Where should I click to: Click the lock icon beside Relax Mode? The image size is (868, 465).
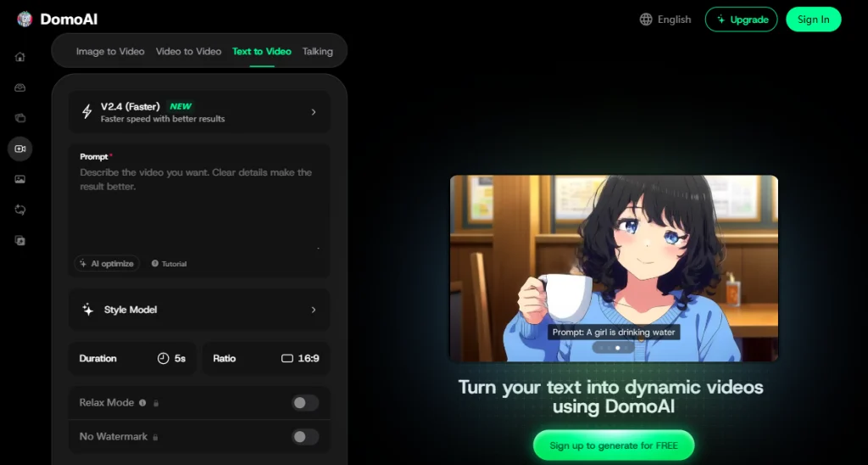[x=156, y=403]
